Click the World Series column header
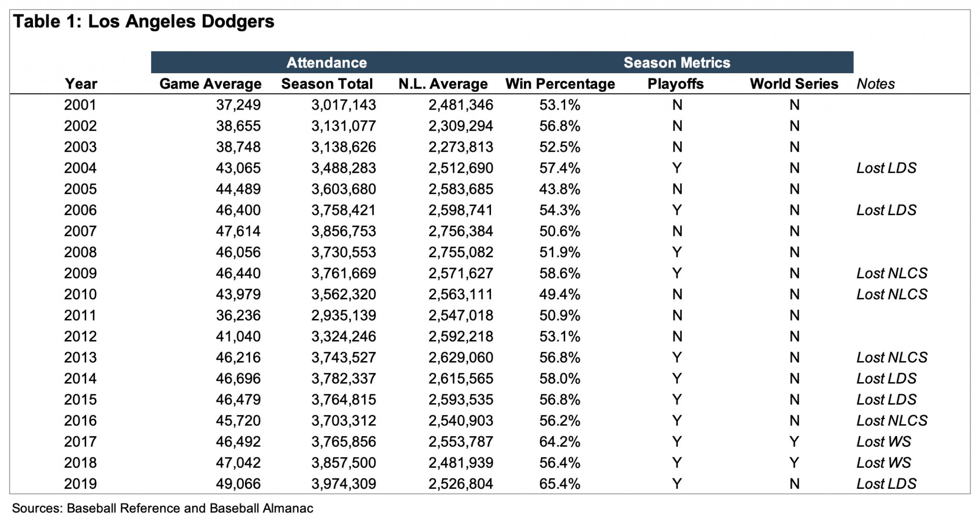This screenshot has width=980, height=519. click(794, 84)
